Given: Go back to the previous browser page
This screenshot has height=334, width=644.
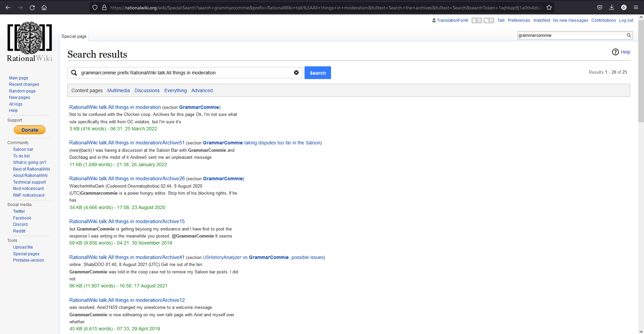Looking at the screenshot, I should [x=8, y=7].
